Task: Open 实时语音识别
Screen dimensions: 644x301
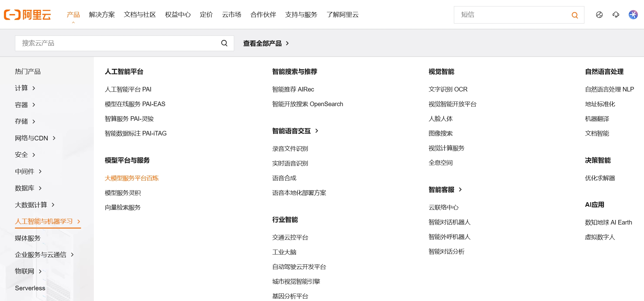Action: point(290,163)
